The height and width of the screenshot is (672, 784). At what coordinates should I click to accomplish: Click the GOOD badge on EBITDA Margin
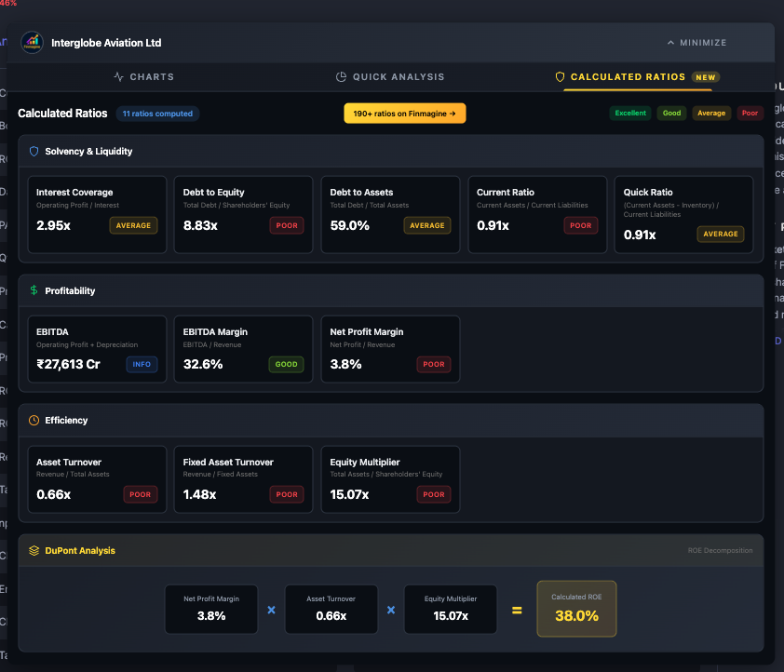(x=285, y=364)
